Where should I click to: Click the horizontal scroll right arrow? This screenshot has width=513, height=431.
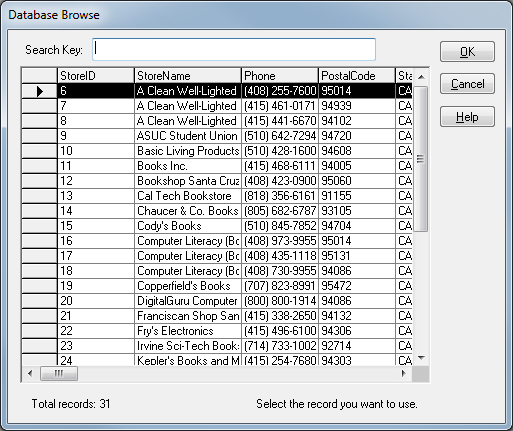[404, 373]
